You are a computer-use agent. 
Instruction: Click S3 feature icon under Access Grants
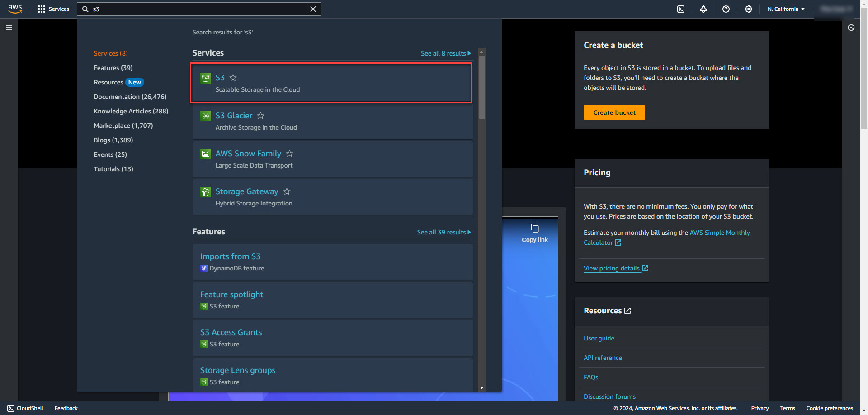pos(204,344)
